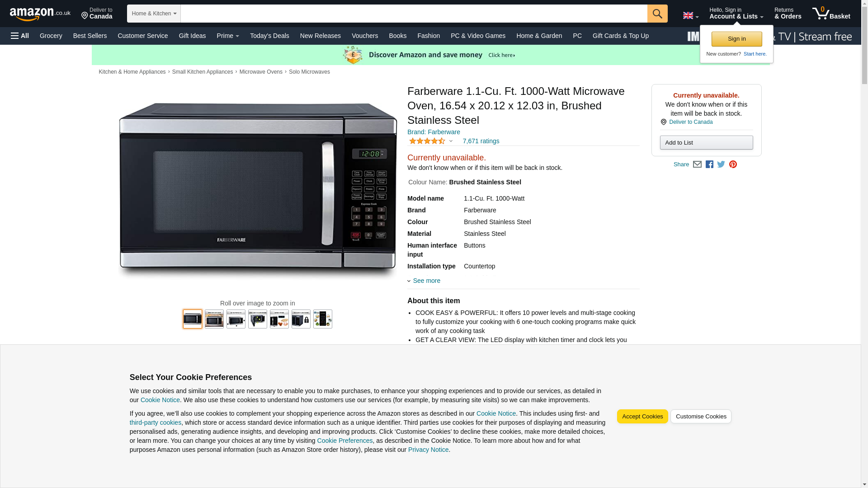Open the basket cart icon
This screenshot has width=868, height=488.
click(831, 14)
